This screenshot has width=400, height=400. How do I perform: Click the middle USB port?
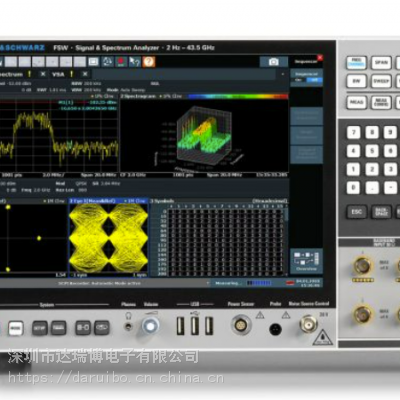195,326
